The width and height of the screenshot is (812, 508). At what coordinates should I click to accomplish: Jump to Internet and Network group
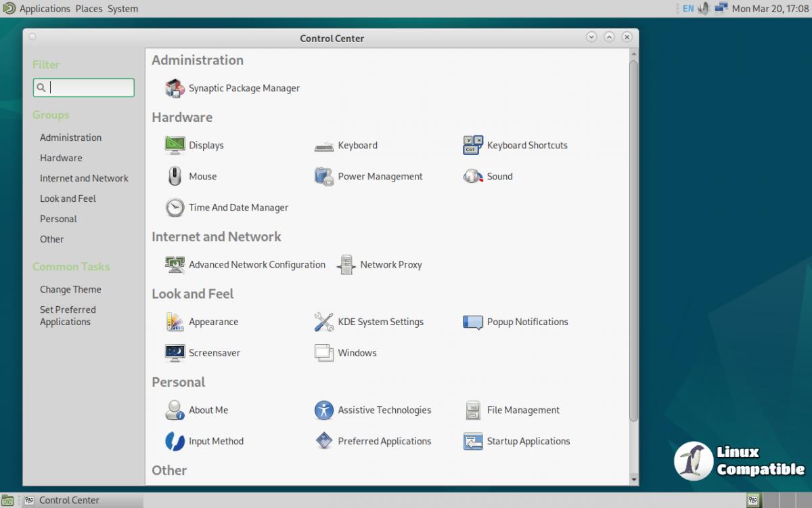(84, 178)
